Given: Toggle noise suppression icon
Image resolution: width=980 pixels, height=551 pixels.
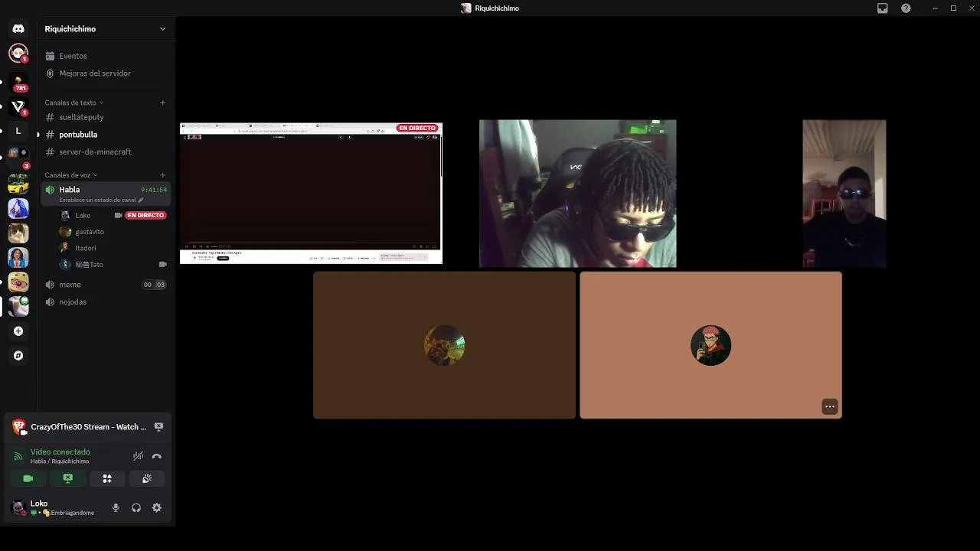Looking at the screenshot, I should pos(138,456).
